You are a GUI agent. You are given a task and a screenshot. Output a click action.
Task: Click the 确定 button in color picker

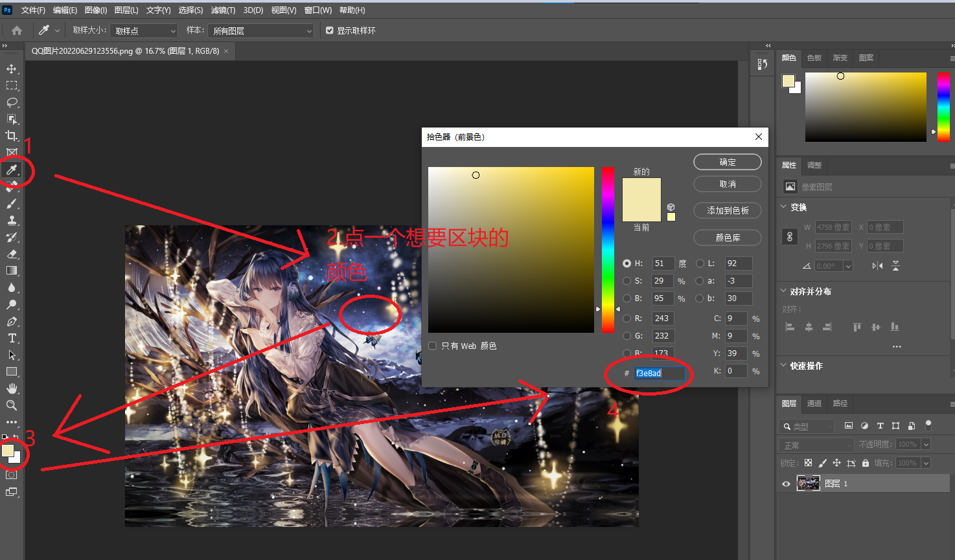tap(728, 162)
